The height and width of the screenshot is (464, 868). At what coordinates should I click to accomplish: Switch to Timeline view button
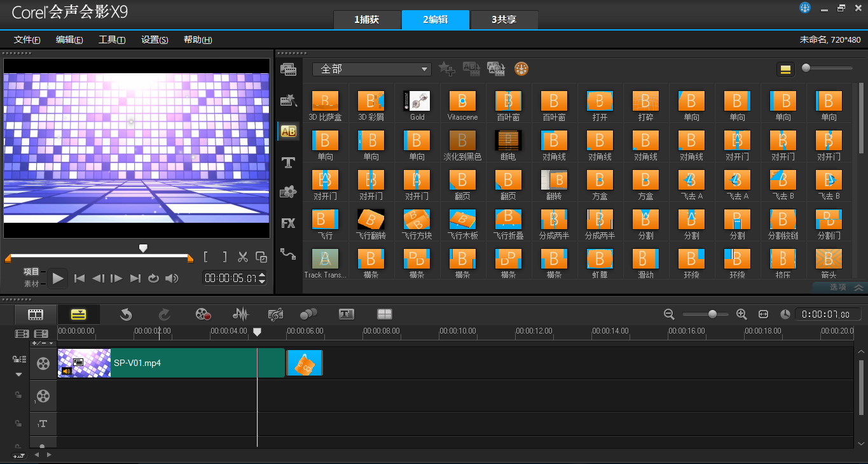tap(78, 314)
